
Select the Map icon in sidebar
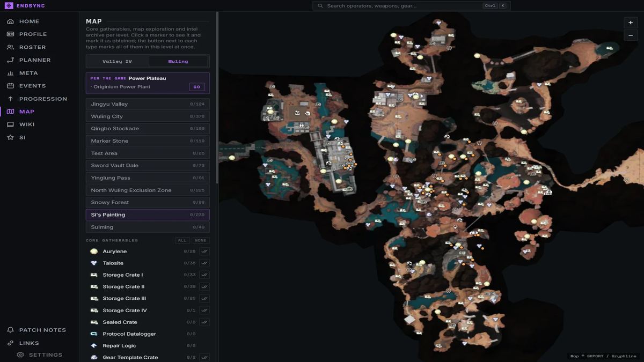click(x=10, y=112)
